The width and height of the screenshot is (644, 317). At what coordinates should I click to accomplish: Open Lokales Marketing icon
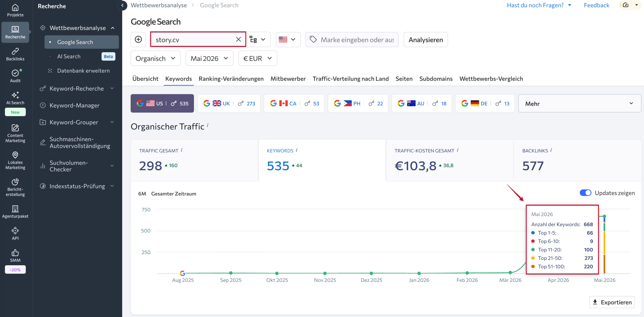click(15, 160)
